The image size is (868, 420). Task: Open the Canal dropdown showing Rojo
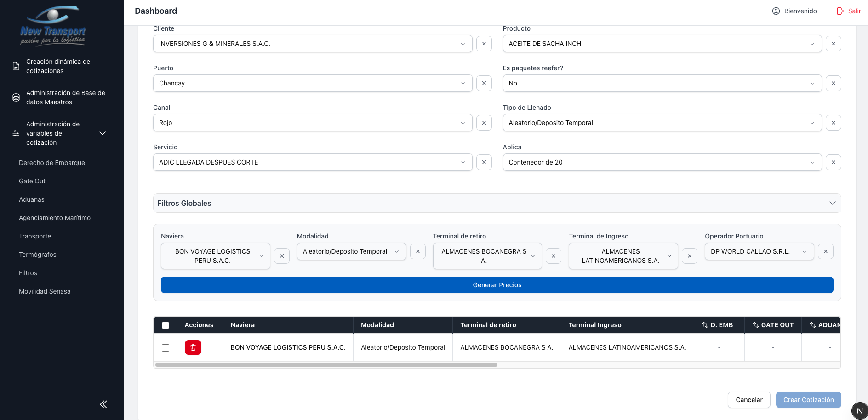click(312, 123)
